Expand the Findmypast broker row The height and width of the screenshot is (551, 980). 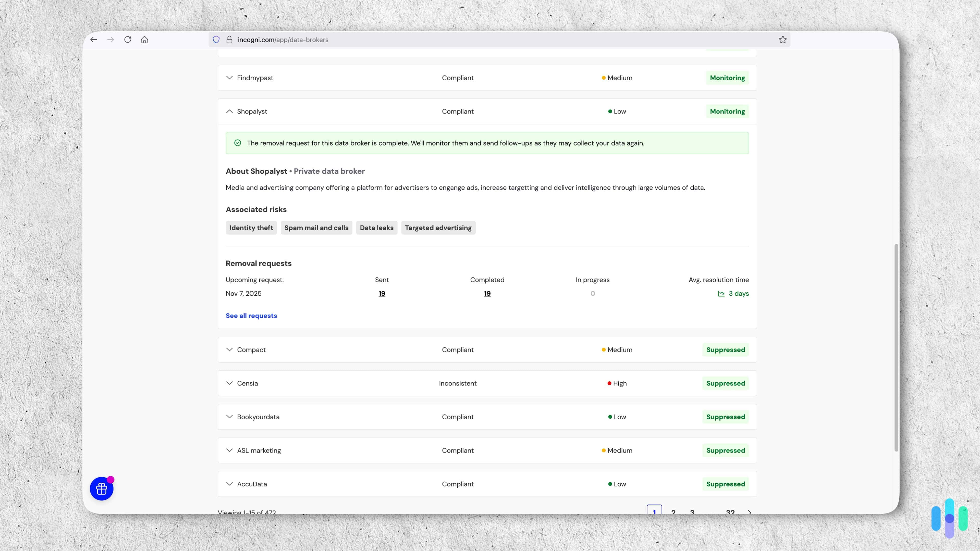click(x=487, y=78)
